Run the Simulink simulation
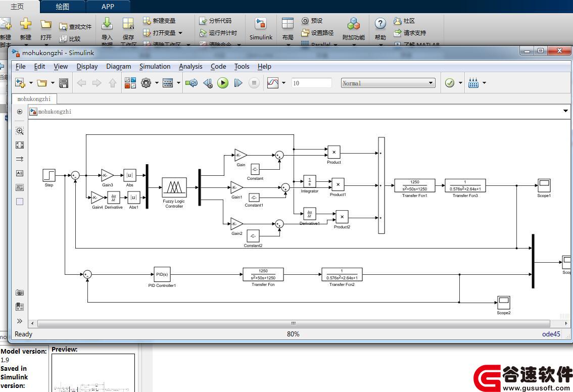Screen dimensions: 573x392 [222, 83]
